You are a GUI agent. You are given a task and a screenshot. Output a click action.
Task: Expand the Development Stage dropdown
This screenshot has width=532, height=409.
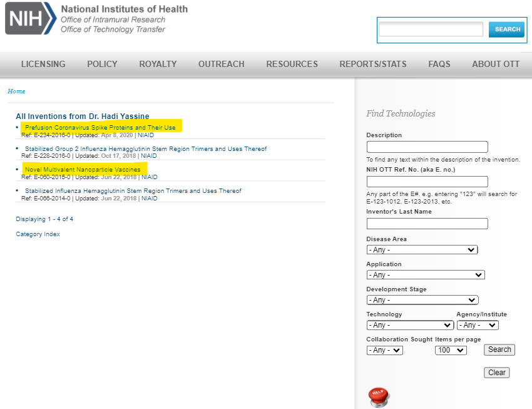(x=422, y=300)
